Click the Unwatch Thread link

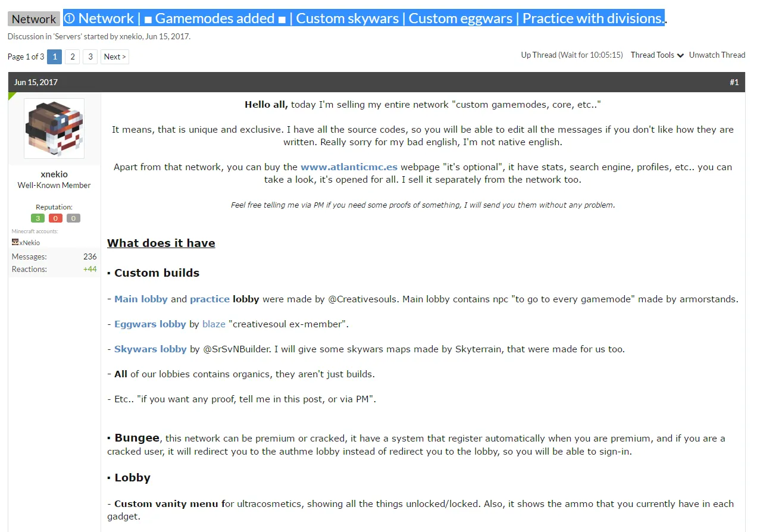coord(717,55)
